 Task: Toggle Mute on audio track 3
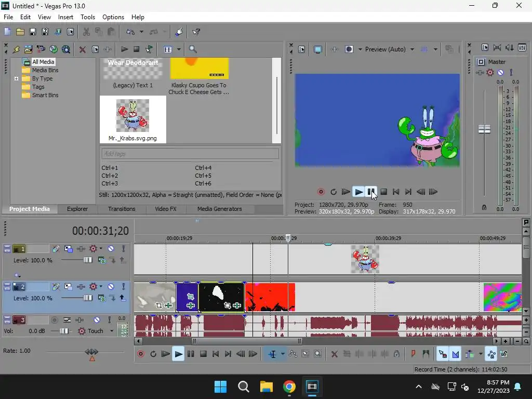click(97, 320)
